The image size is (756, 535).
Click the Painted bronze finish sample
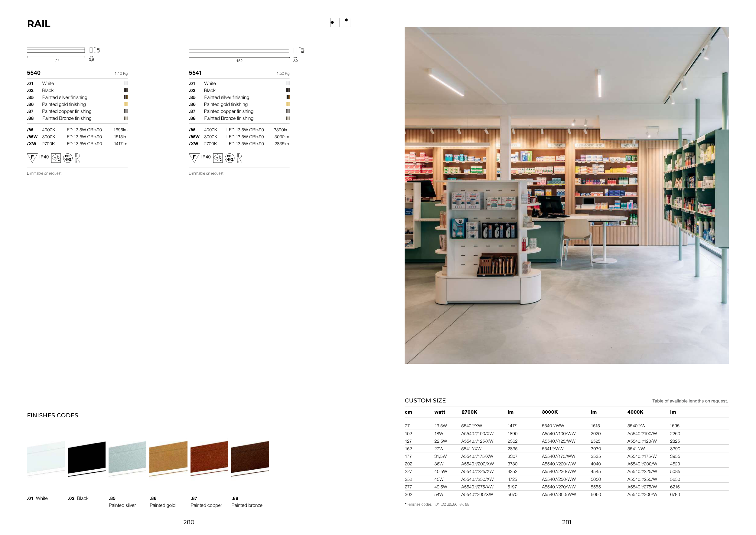coord(250,459)
